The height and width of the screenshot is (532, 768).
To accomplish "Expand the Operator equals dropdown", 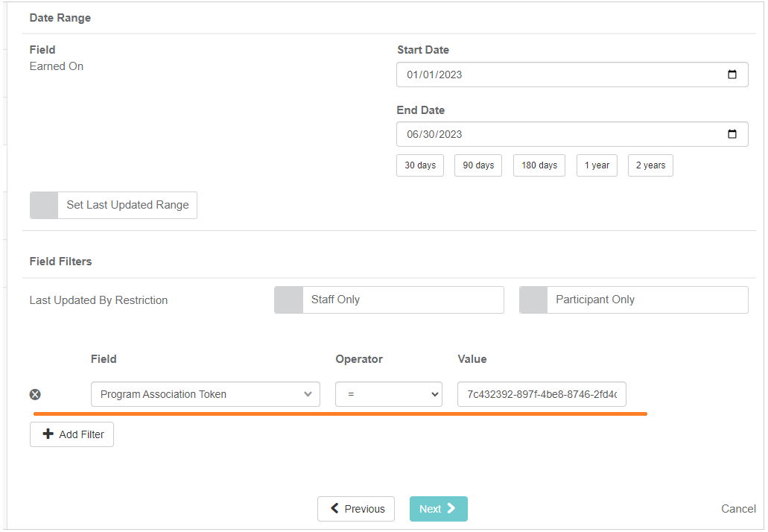I will 388,394.
